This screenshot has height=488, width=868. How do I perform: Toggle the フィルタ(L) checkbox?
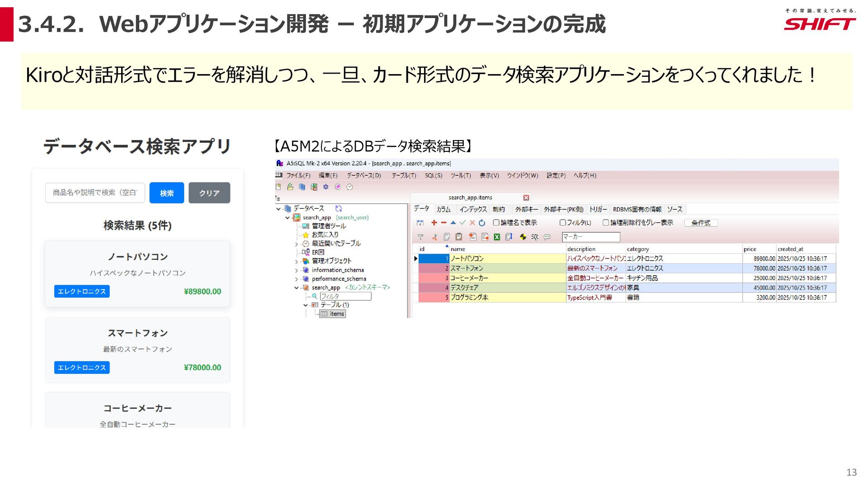[x=562, y=222]
